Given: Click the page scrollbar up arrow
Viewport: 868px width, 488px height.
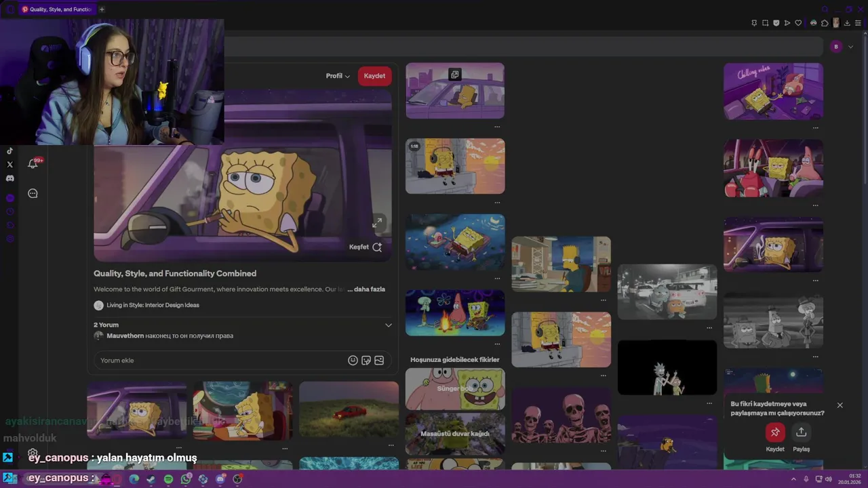Looking at the screenshot, I should click(x=864, y=34).
